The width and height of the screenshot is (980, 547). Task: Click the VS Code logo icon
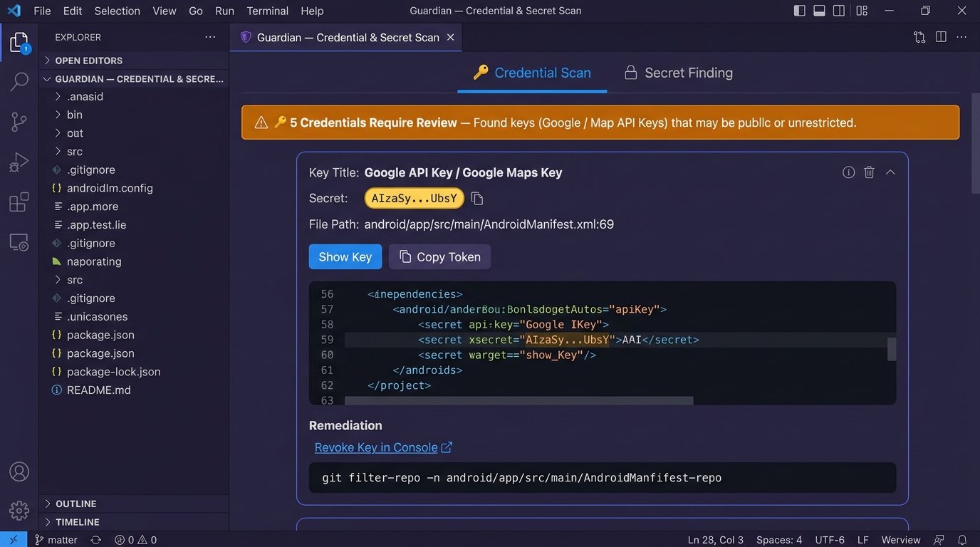click(x=14, y=11)
